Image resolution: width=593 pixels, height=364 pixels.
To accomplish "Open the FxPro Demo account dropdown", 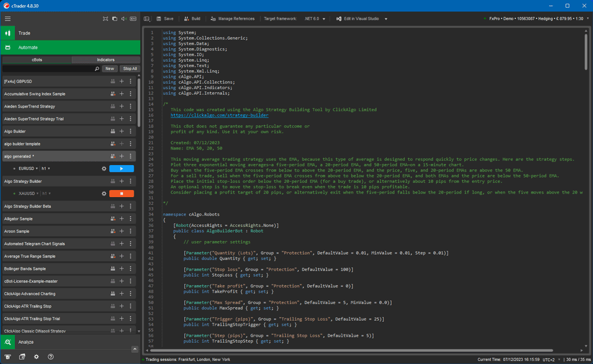I will (x=537, y=18).
